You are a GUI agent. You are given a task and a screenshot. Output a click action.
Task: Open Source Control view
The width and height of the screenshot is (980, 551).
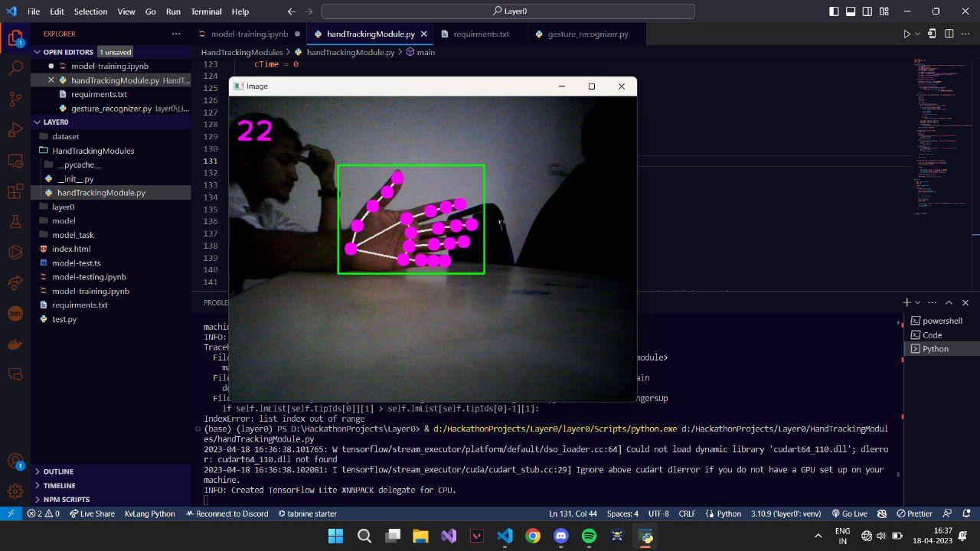[x=15, y=99]
